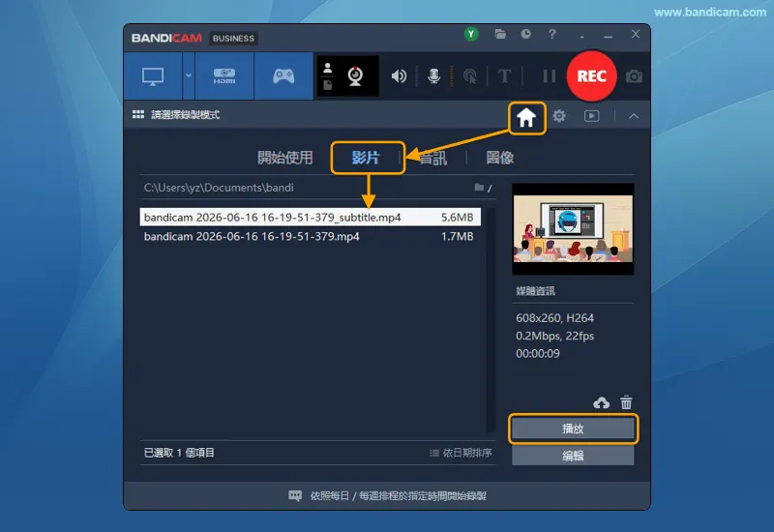This screenshot has height=532, width=774.
Task: Click the 1.7MB file size
Action: click(457, 236)
